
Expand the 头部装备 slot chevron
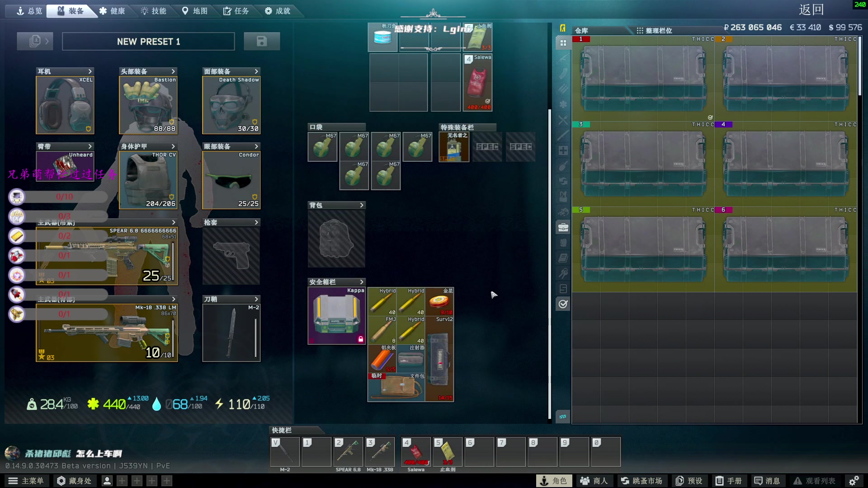[x=173, y=71]
